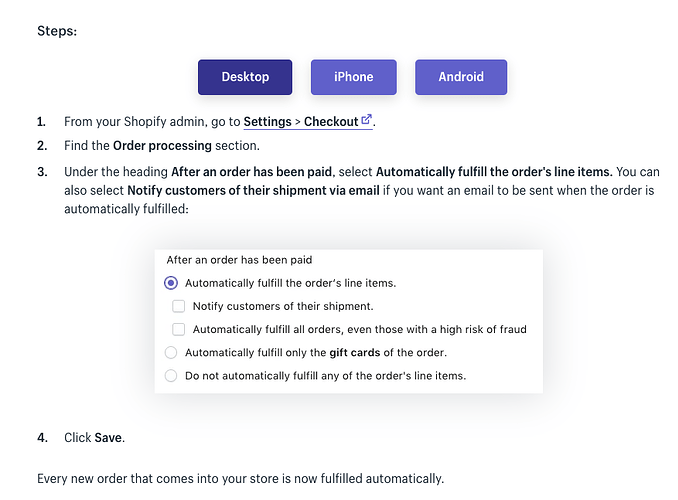678x500 pixels.
Task: Click the 'Notify customers of their shipment.' label text
Action: [x=283, y=306]
